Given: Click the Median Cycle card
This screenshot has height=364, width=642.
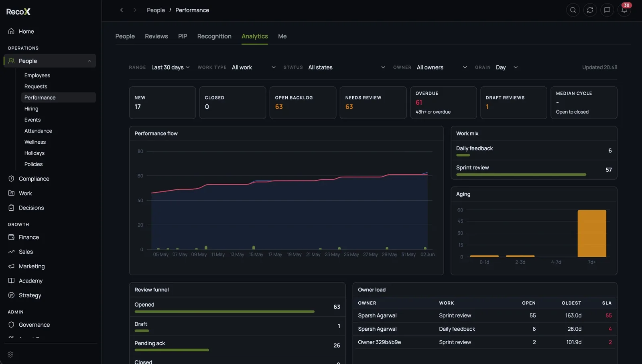Looking at the screenshot, I should pyautogui.click(x=584, y=103).
